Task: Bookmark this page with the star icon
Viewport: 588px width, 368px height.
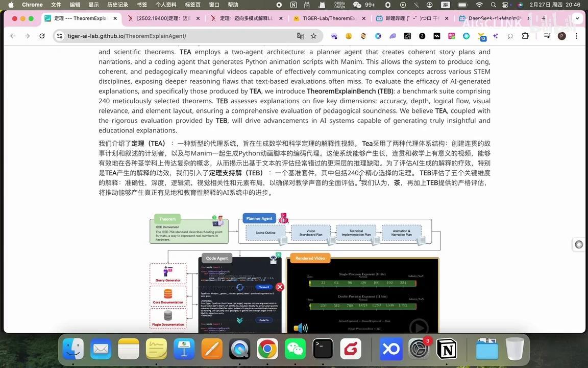Action: point(313,36)
